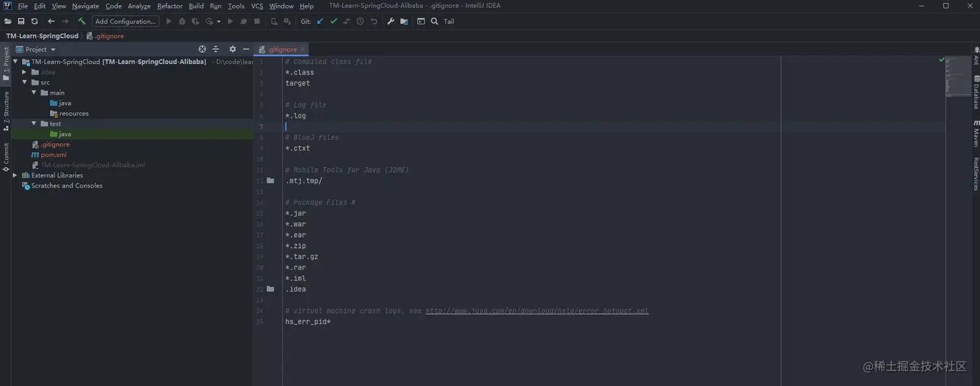Toggle the Database tool window

(x=976, y=92)
